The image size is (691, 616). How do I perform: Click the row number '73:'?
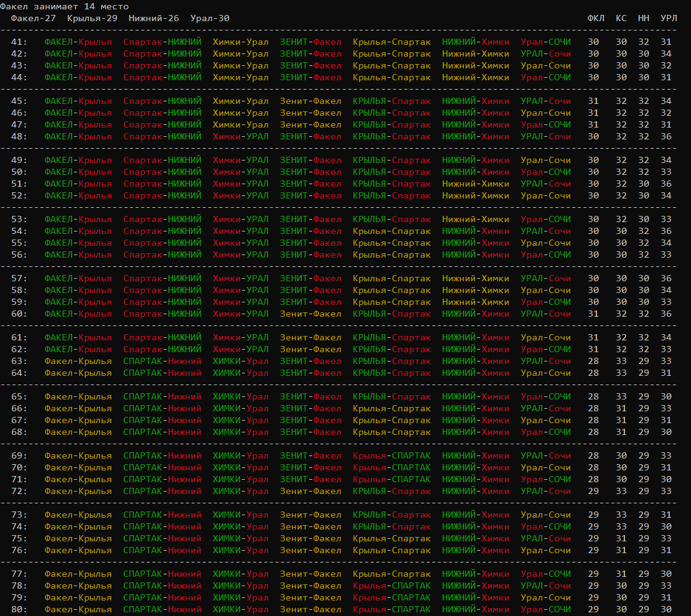[19, 515]
